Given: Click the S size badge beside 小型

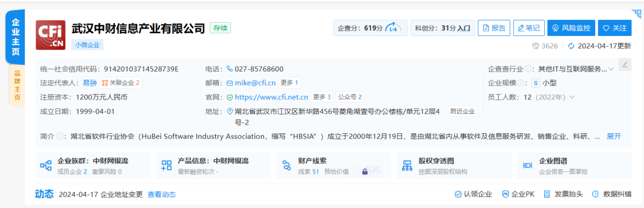Looking at the screenshot, I should point(535,83).
